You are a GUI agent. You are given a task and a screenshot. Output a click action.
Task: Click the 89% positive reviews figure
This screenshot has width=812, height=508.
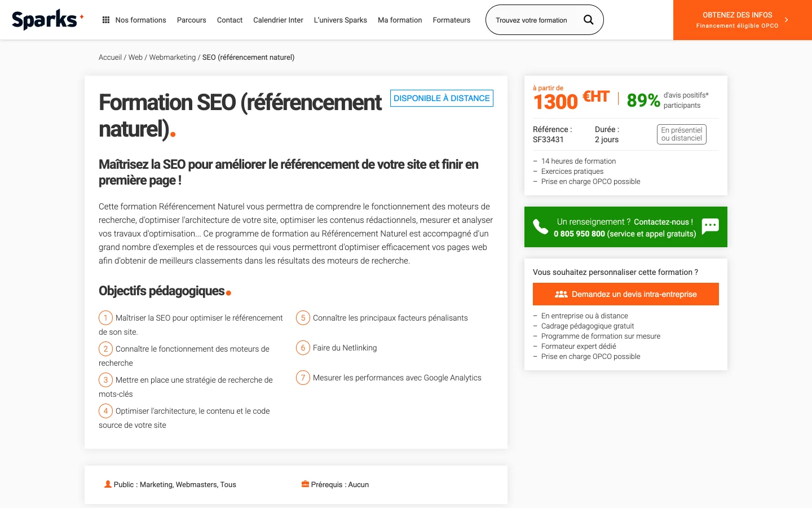(643, 100)
